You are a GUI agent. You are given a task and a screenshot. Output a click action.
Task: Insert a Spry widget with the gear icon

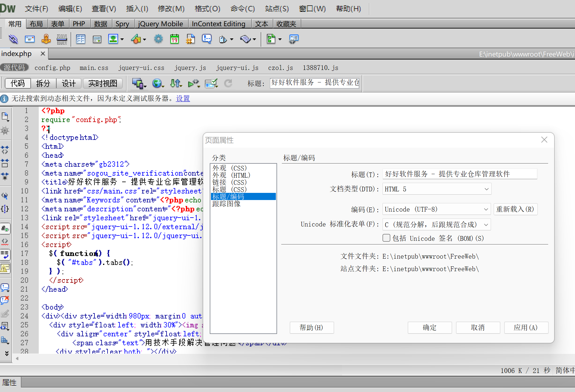pos(158,39)
